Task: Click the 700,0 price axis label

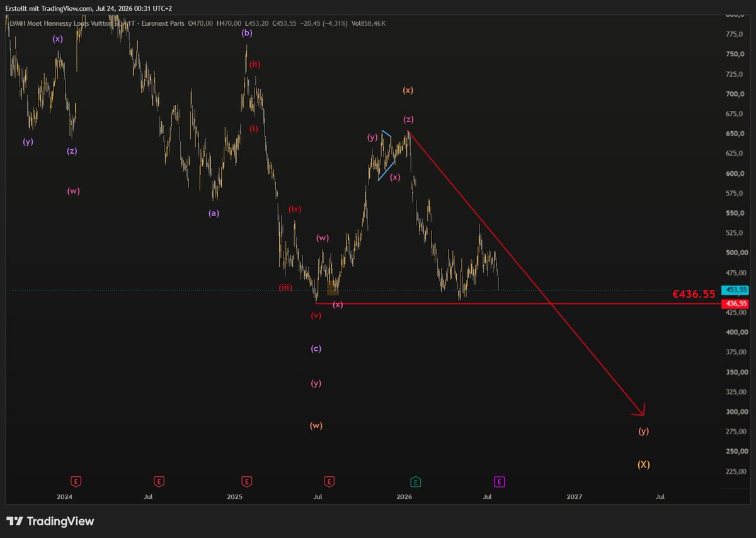Action: coord(734,94)
